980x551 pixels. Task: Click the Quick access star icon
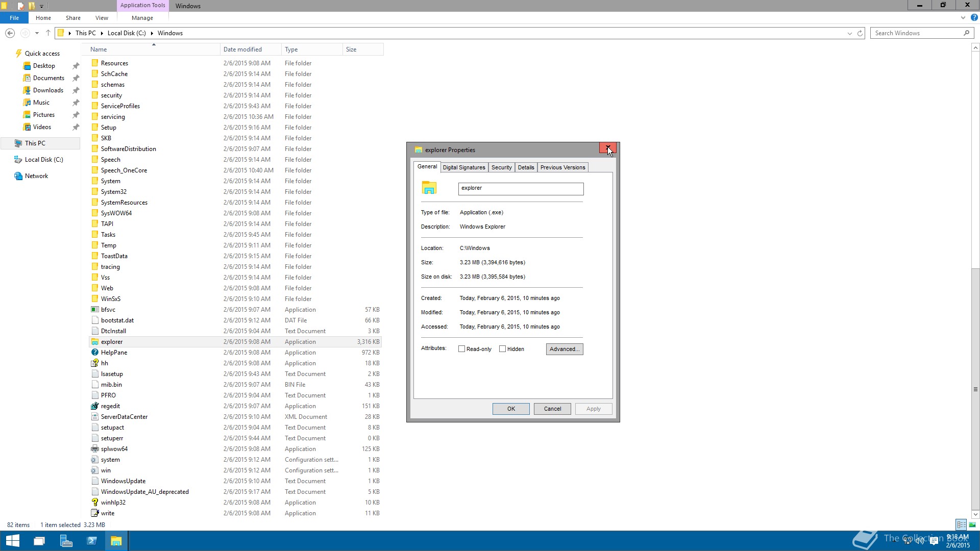[18, 54]
